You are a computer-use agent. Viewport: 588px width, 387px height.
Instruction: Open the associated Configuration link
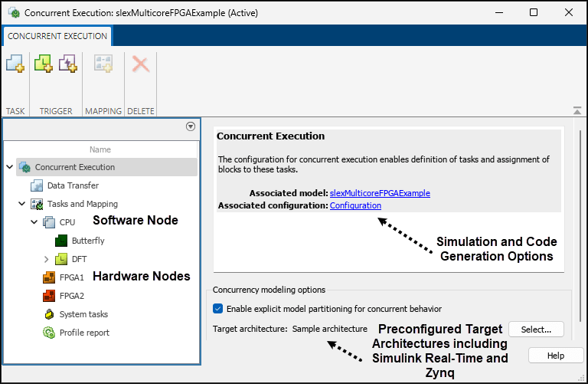click(x=355, y=205)
